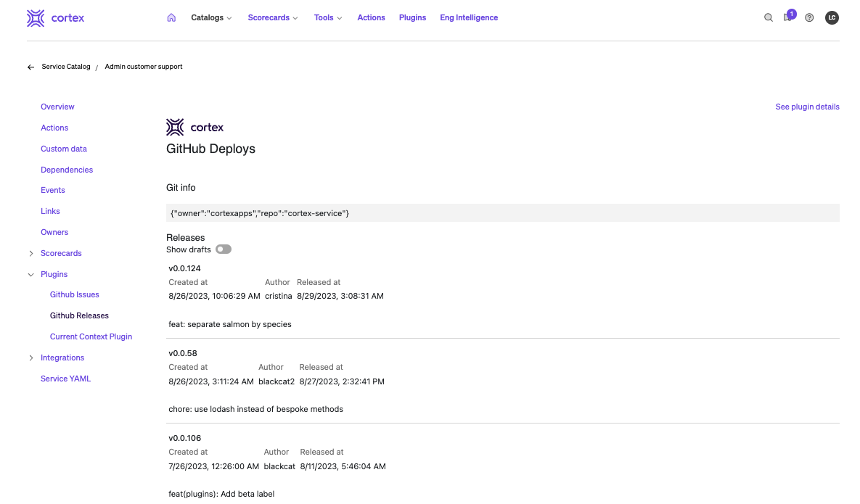860x504 pixels.
Task: Select Github Issues in the sidebar
Action: click(x=74, y=294)
